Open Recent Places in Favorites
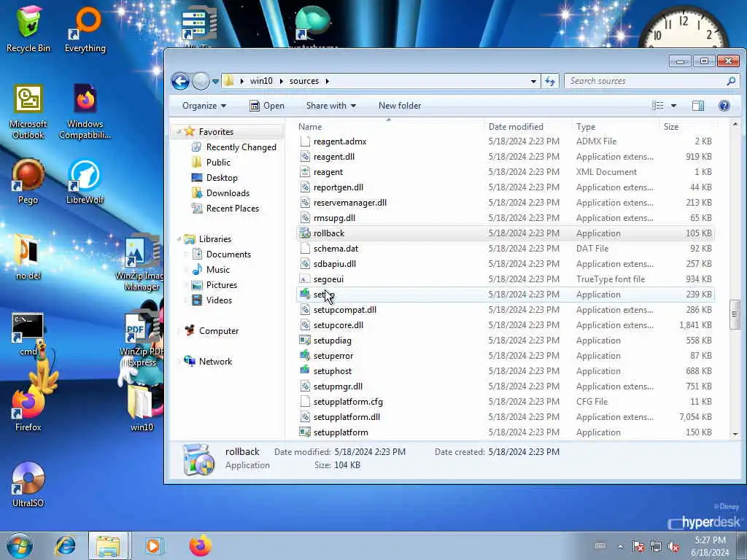The image size is (747, 560). (225, 208)
